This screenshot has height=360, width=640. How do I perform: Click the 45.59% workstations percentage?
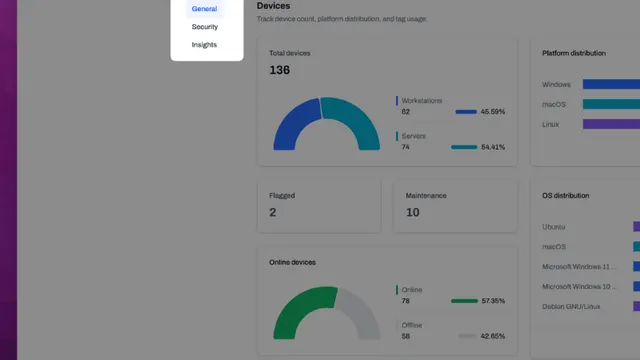(493, 112)
